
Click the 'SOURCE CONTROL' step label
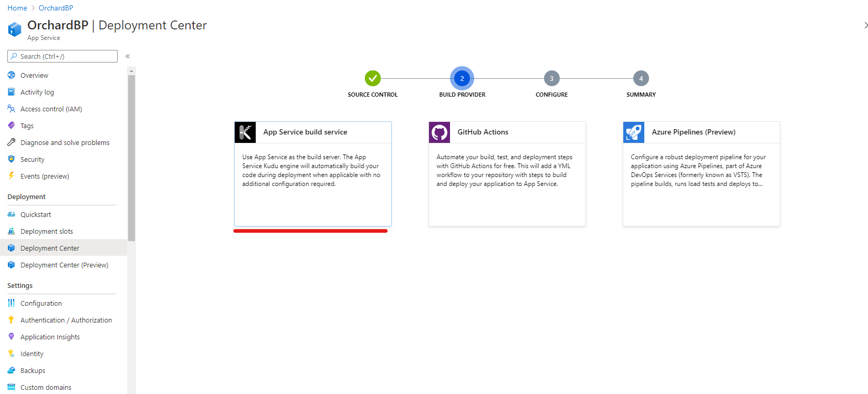pos(373,95)
